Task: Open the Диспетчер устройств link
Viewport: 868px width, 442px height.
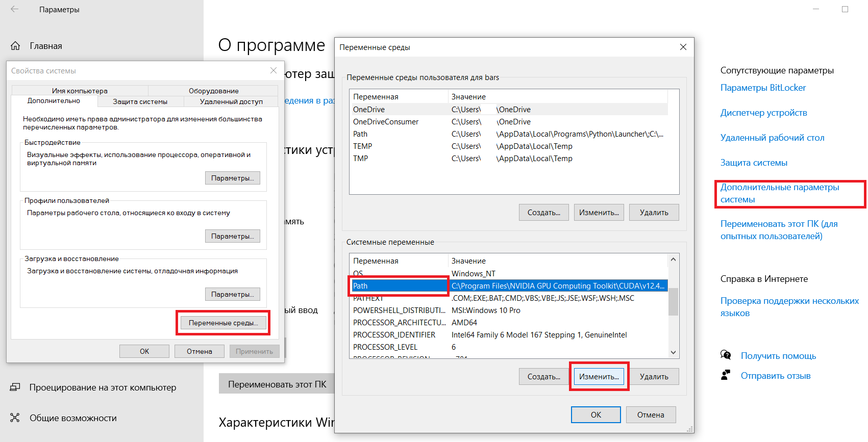Action: [763, 113]
